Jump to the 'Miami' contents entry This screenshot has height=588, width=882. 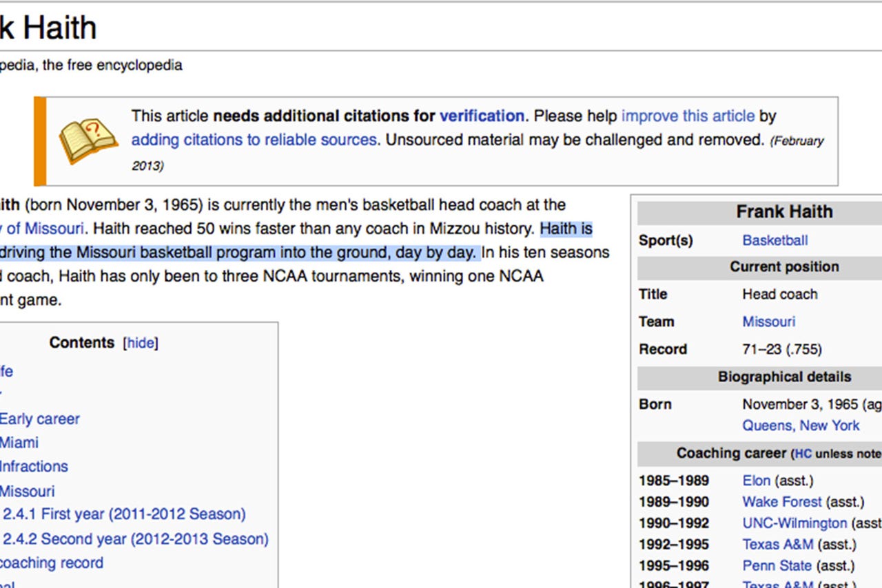(19, 443)
